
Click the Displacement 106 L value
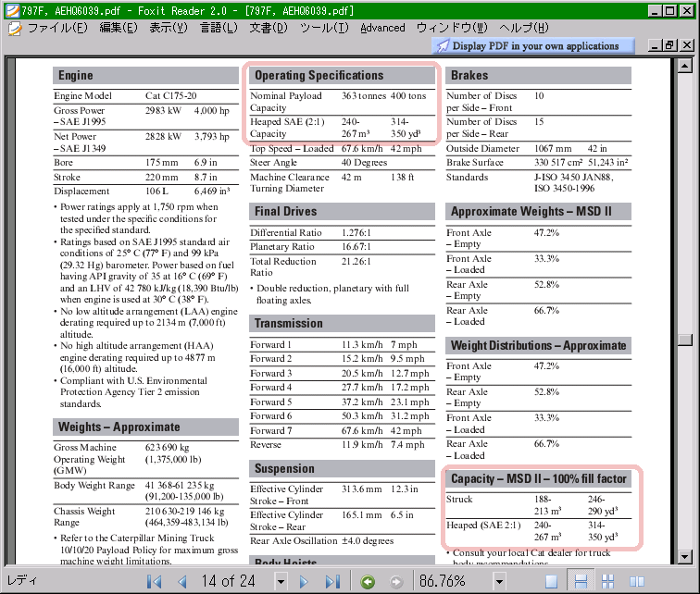coord(156,192)
